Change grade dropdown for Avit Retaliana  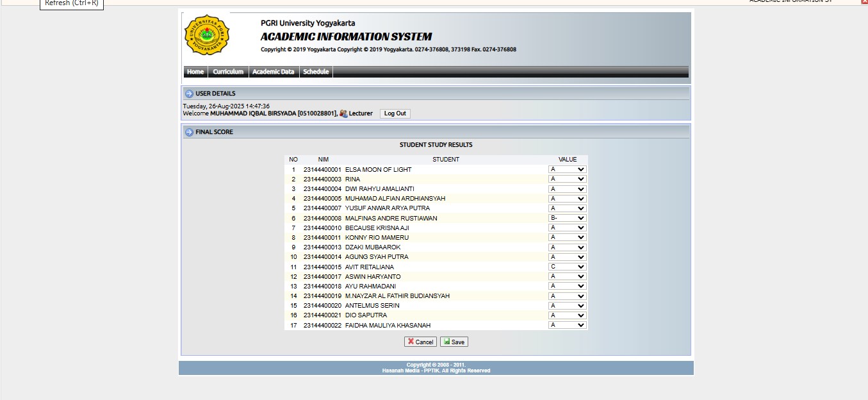pyautogui.click(x=567, y=267)
